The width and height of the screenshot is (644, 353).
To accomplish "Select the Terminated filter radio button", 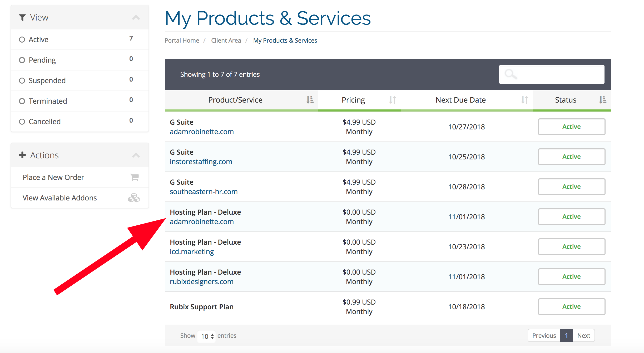I will coord(22,101).
